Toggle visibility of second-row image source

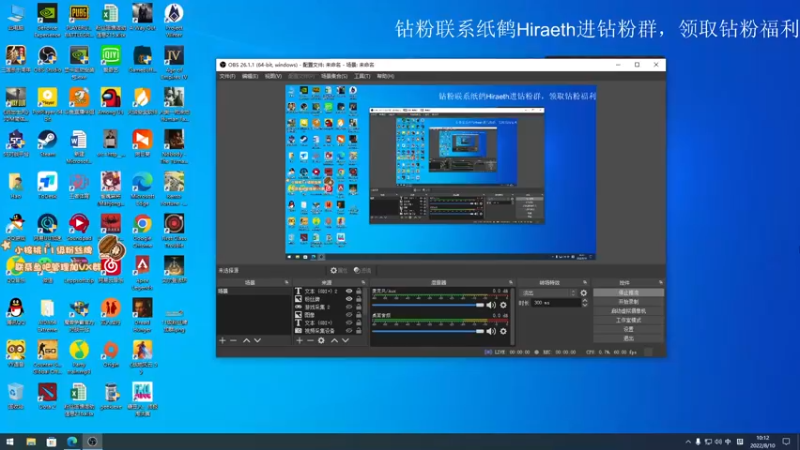tap(349, 299)
